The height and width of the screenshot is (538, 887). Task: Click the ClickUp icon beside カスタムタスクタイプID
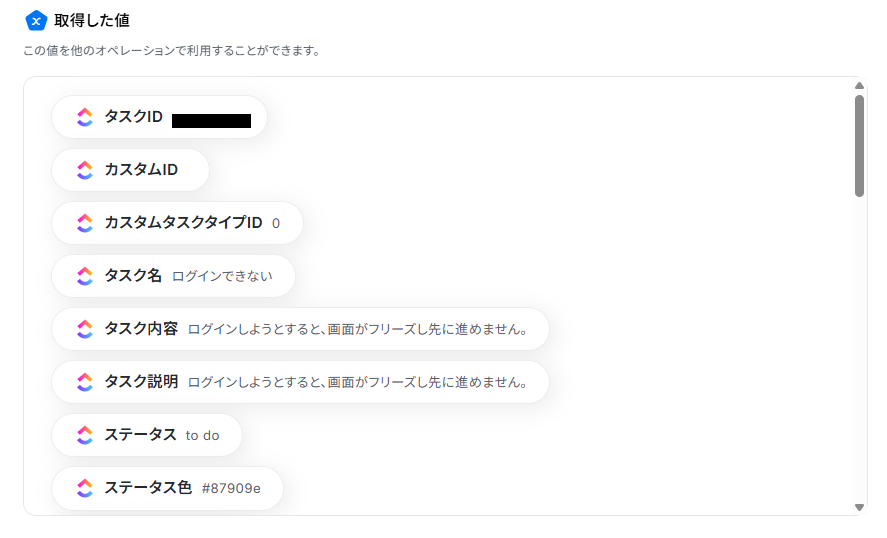[85, 223]
